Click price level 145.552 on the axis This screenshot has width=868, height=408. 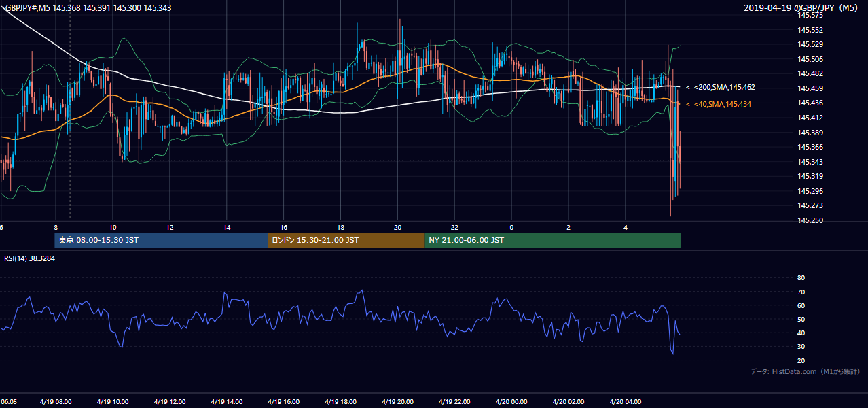point(810,30)
